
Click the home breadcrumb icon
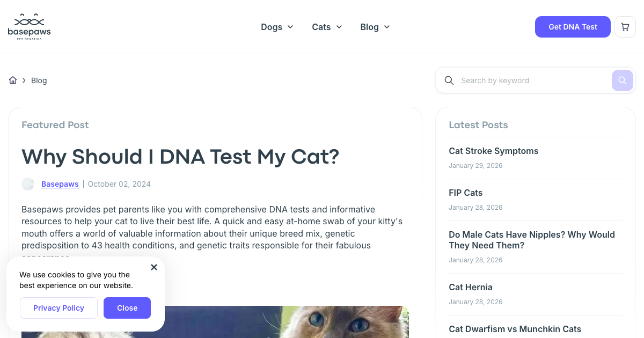13,80
